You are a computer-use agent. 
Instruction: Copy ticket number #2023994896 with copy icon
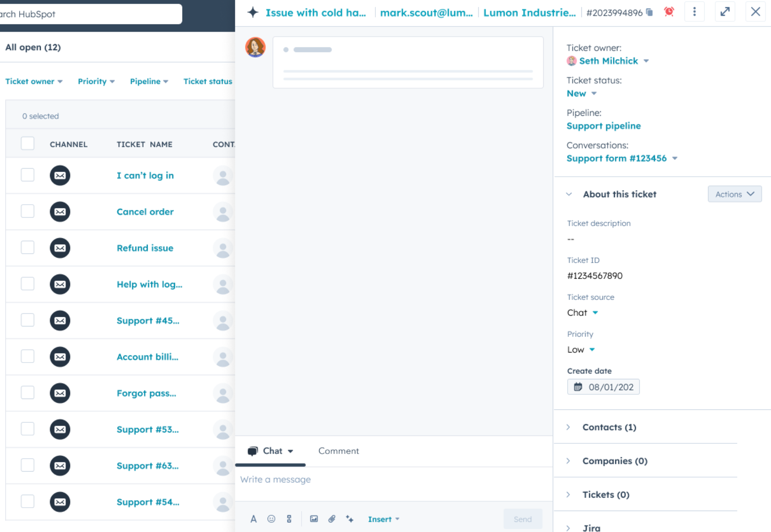click(650, 12)
